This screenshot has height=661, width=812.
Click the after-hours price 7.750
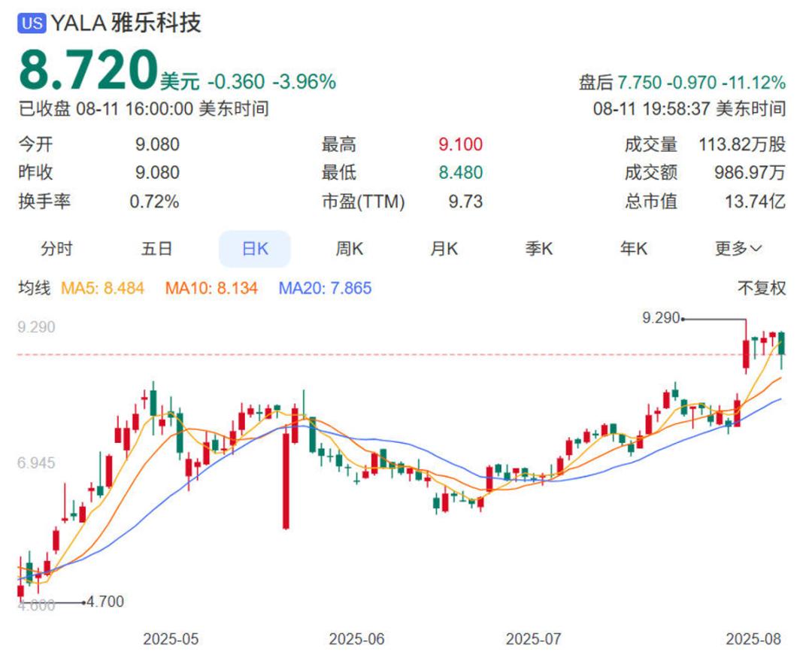click(640, 83)
